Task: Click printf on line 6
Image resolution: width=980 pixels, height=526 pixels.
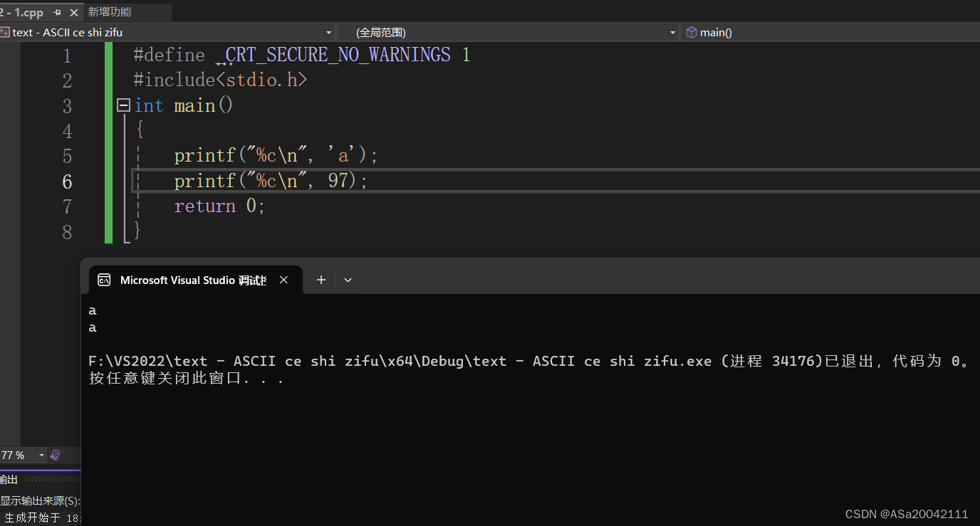Action: pos(205,181)
